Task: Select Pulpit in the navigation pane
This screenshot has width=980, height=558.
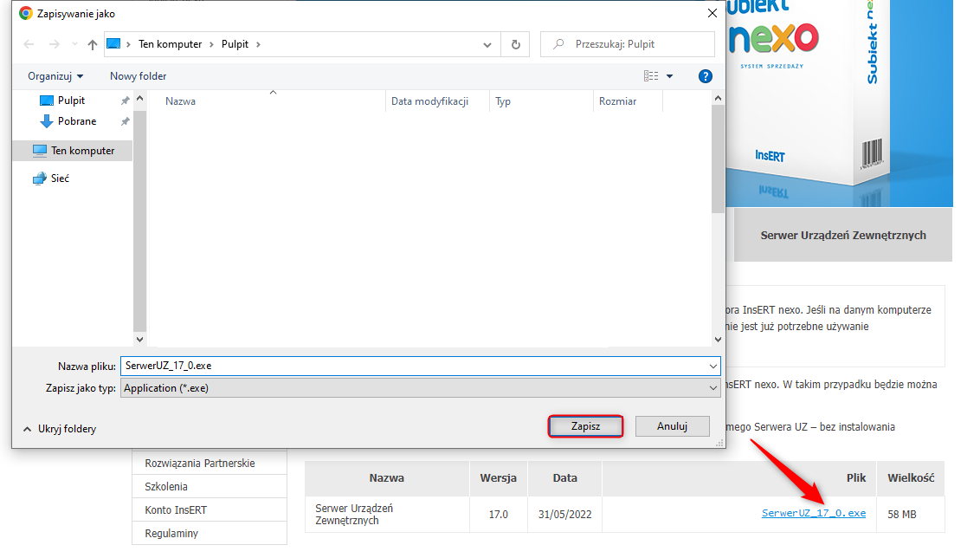Action: coord(71,101)
